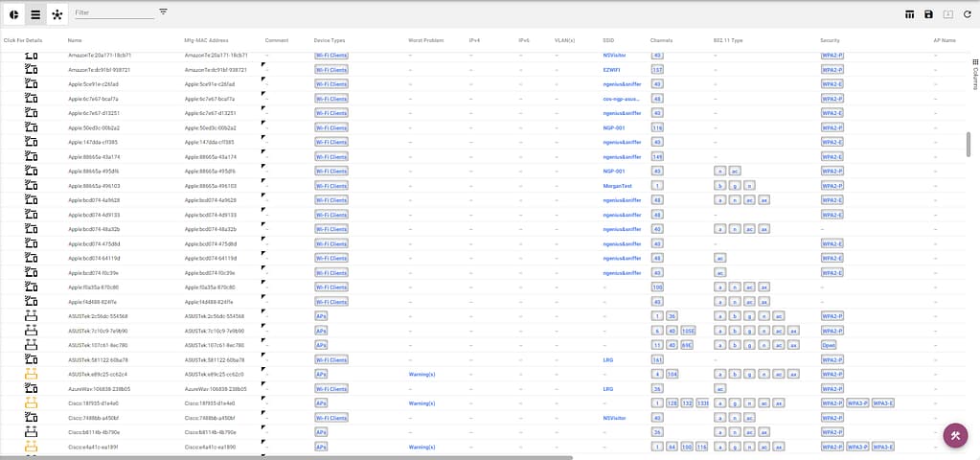Open the network topology map view
This screenshot has width=980, height=460.
pos(57,14)
